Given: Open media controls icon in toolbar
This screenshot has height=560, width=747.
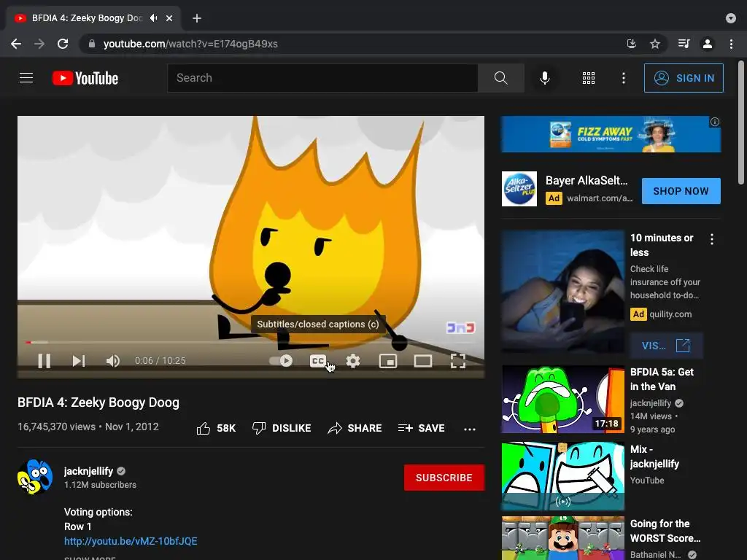Looking at the screenshot, I should 684,44.
